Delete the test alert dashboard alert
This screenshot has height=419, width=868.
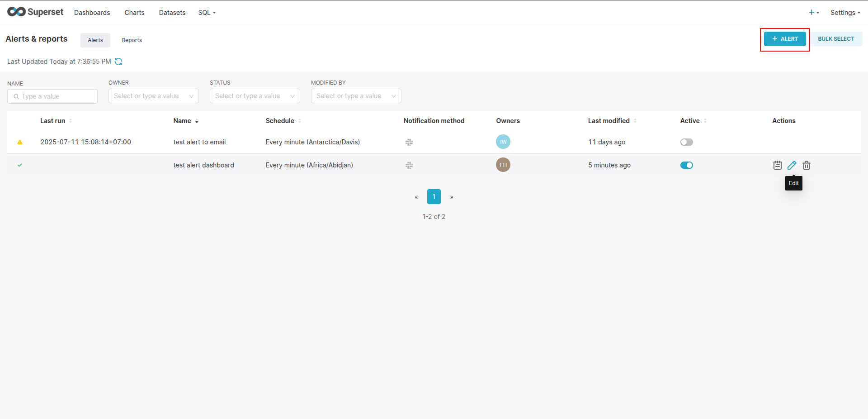(806, 165)
